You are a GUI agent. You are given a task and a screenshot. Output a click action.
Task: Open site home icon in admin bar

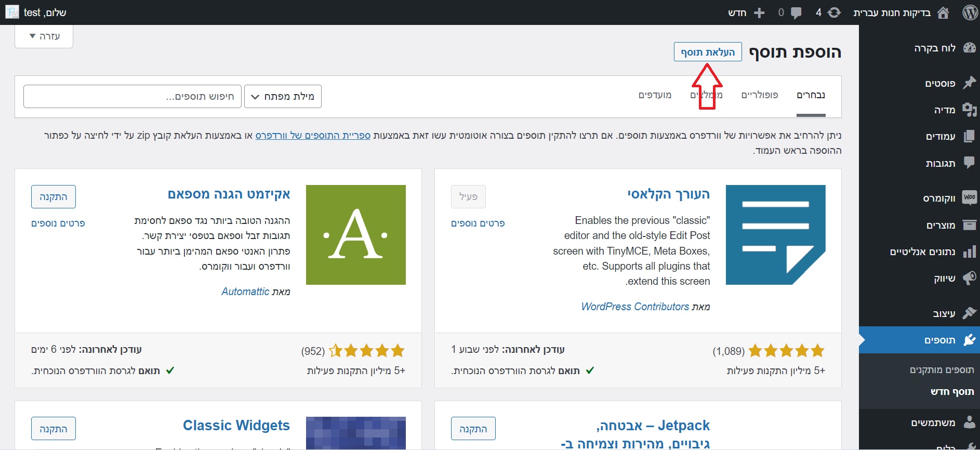pyautogui.click(x=943, y=12)
